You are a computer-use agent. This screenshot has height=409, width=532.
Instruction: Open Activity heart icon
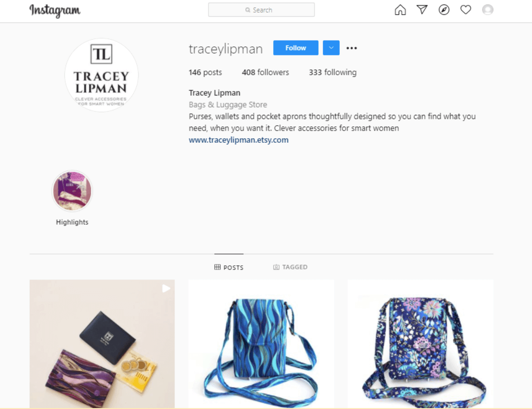(x=465, y=10)
